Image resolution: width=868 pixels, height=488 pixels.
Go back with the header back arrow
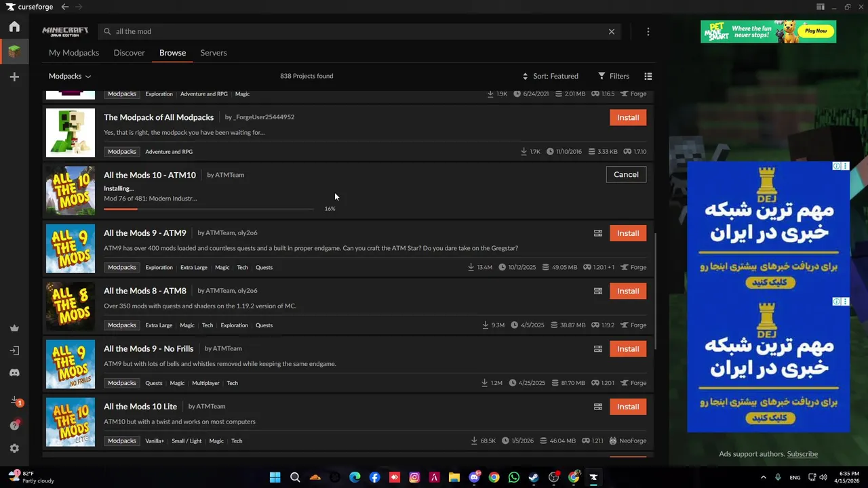(65, 7)
